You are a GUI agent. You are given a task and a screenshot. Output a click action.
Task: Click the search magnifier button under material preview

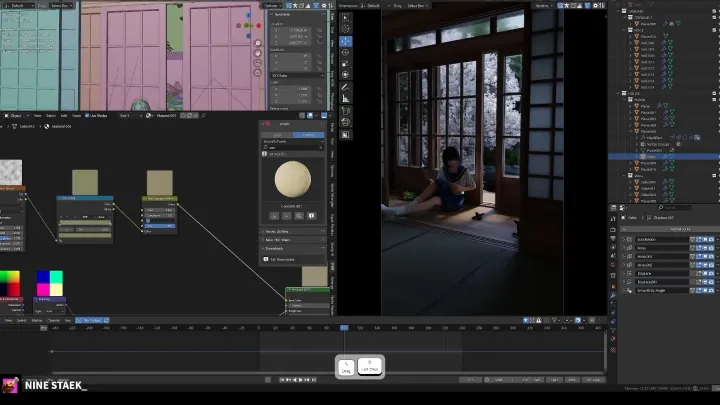click(299, 216)
